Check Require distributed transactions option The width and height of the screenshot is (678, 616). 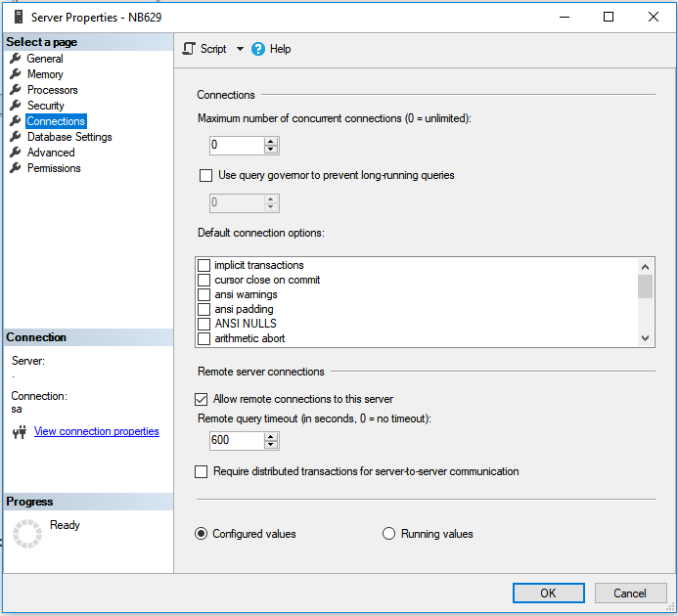(x=202, y=471)
